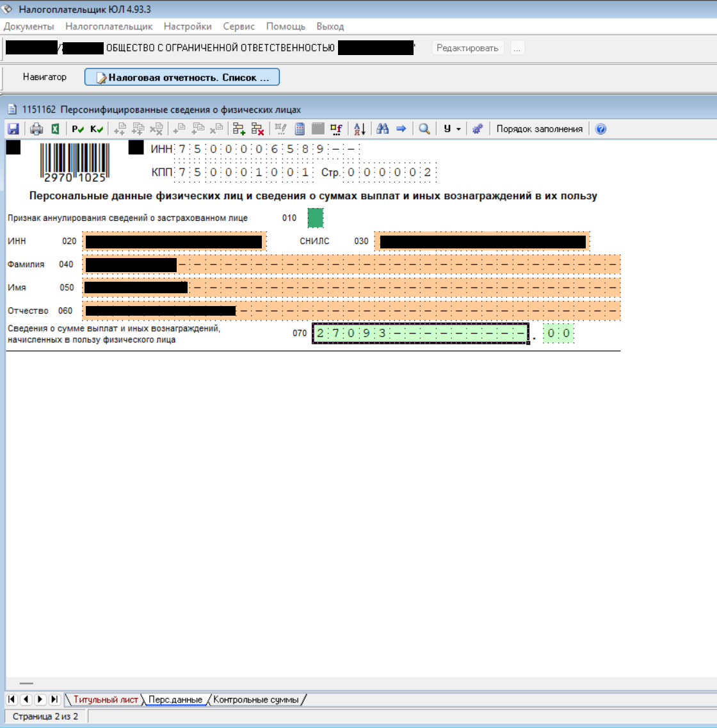This screenshot has width=717, height=728.
Task: Go to the previous page arrow
Action: [26, 699]
